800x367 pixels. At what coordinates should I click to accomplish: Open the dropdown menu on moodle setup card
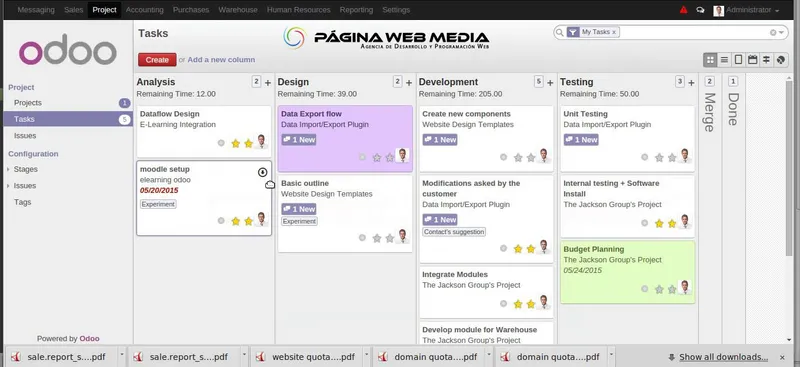(263, 172)
